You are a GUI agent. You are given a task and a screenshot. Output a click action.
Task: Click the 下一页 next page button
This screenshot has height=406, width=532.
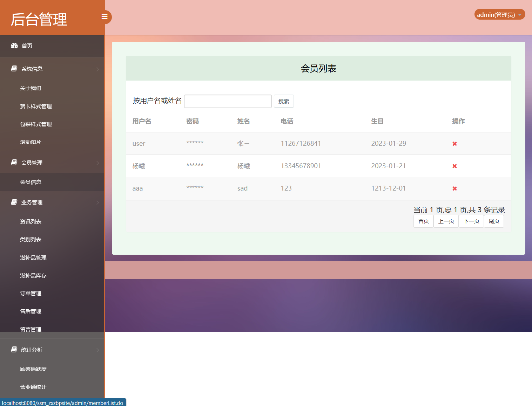[471, 221]
